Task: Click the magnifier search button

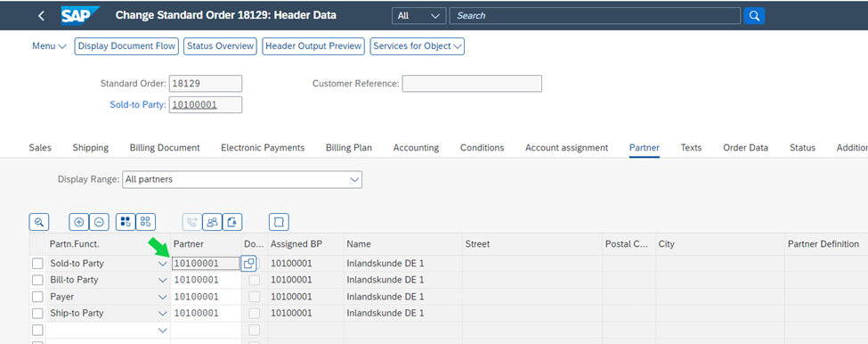Action: 754,15
